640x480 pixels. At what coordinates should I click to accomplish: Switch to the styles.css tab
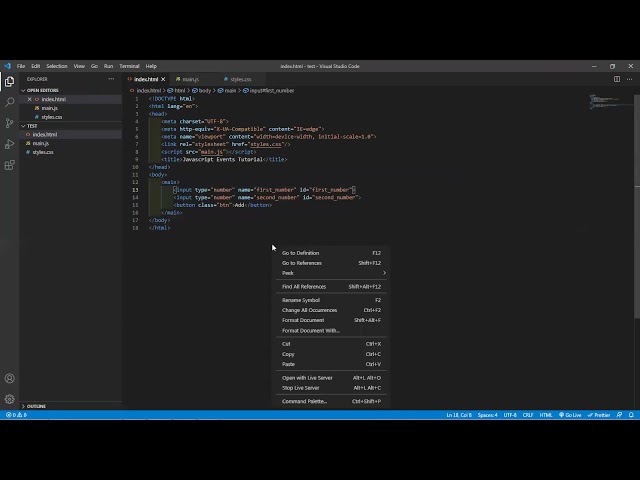pos(241,79)
